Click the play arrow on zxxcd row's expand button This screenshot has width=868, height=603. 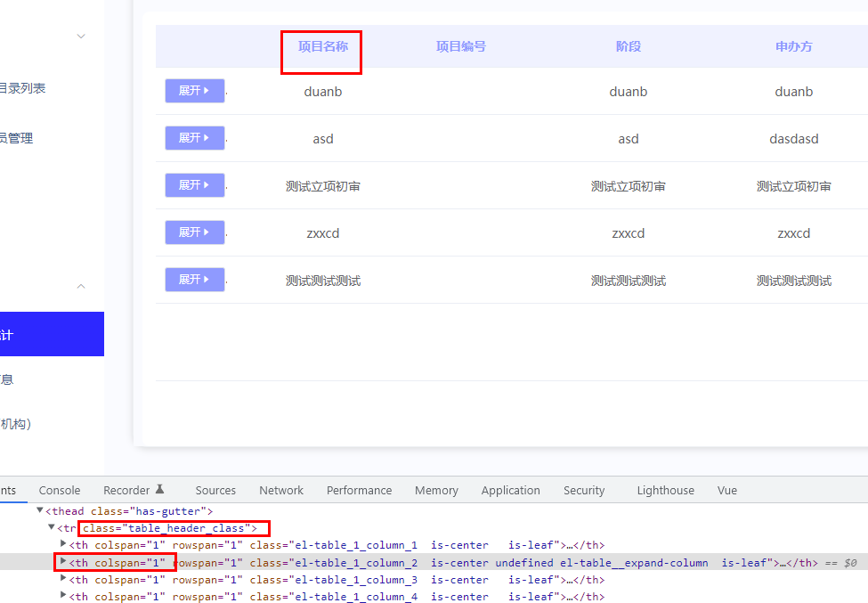[207, 232]
